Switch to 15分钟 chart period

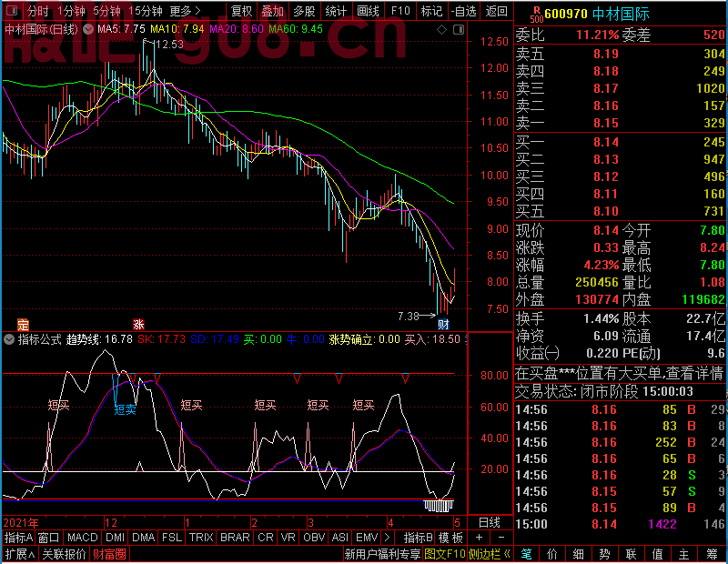click(146, 11)
